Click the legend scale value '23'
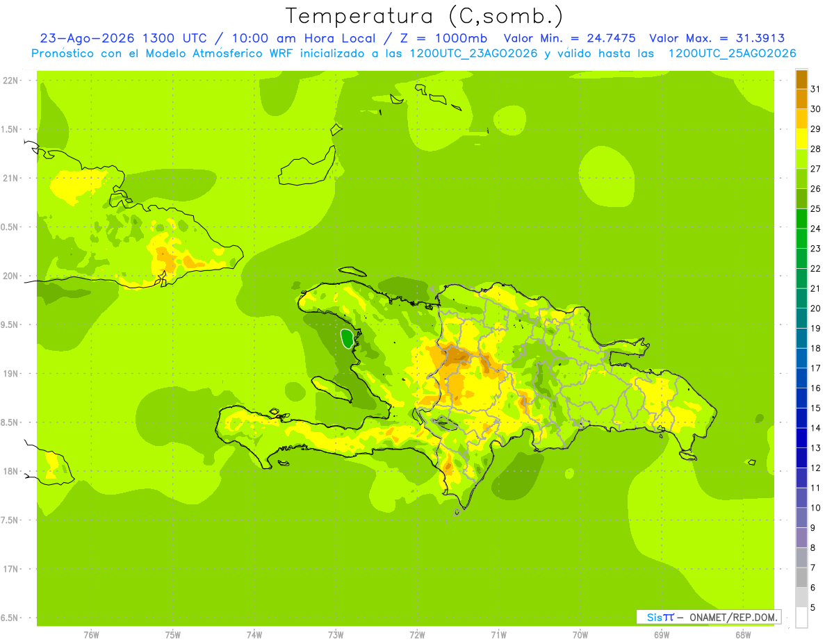 click(816, 249)
